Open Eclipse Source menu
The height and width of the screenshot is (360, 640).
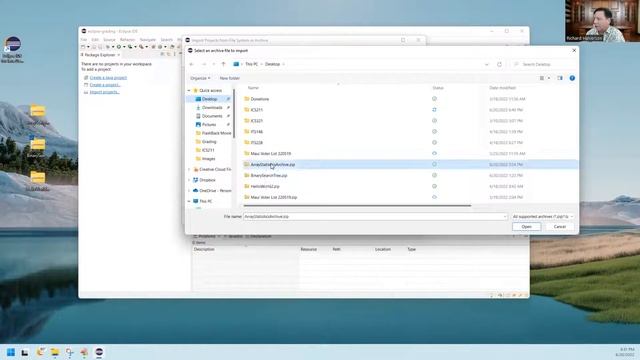tap(109, 40)
